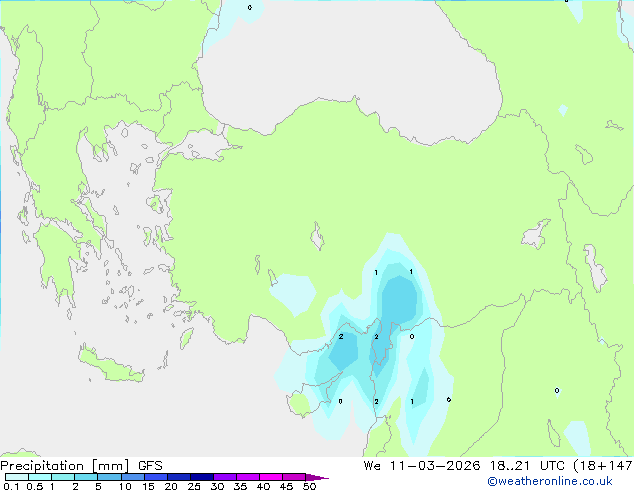Click the 0.5–1 mm legend color swatch

pyautogui.click(x=40, y=477)
